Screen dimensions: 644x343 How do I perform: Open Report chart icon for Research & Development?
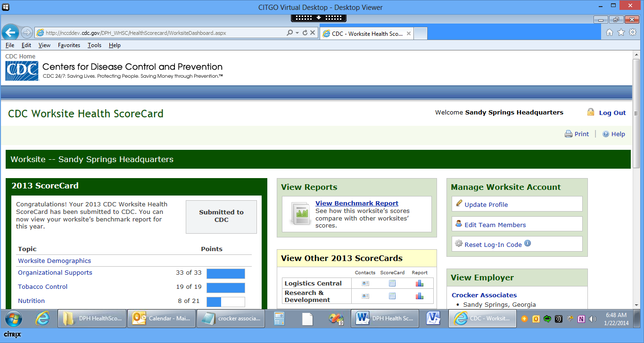(420, 296)
